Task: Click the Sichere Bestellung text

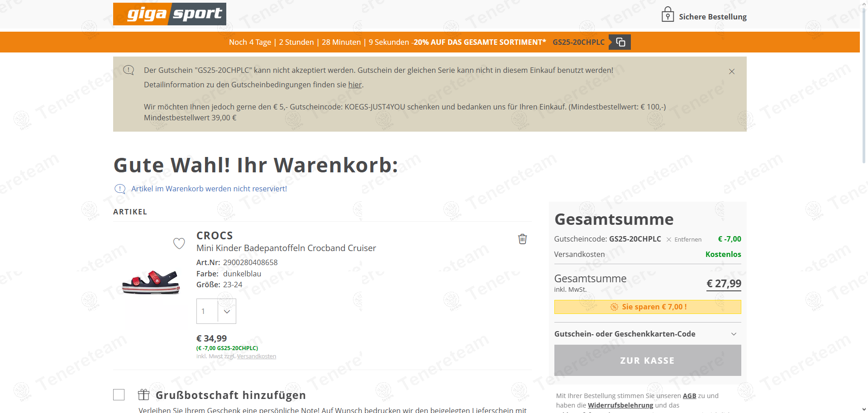Action: pos(713,17)
